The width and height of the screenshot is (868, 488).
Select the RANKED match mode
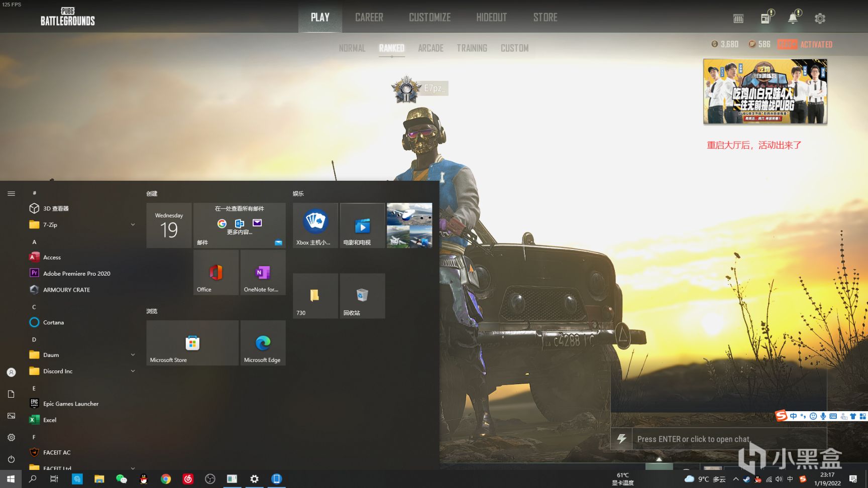tap(392, 48)
